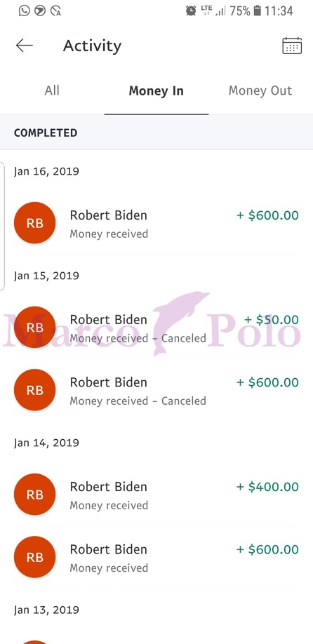
Task: Tap the Jan 13, 2019 date label
Action: [46, 610]
